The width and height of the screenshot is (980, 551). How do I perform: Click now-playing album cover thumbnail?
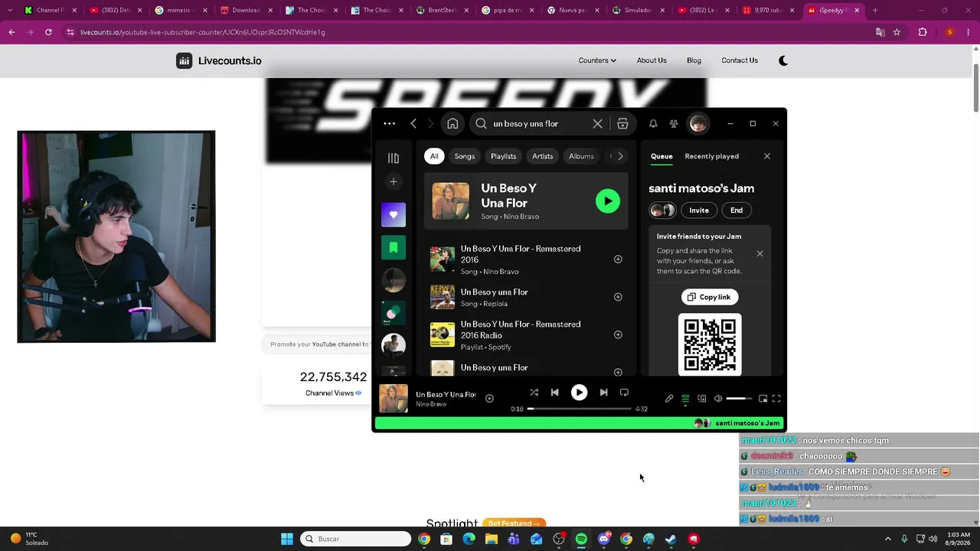tap(394, 399)
